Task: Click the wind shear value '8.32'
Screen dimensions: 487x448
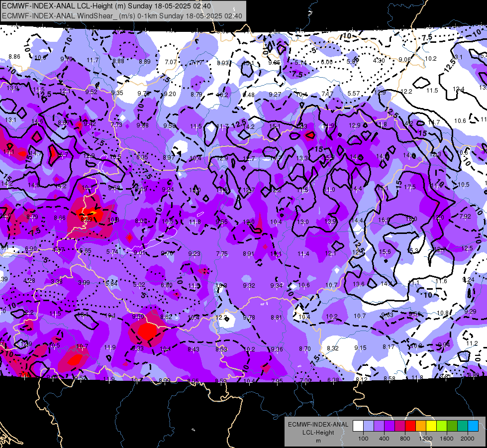Action: tap(333, 348)
